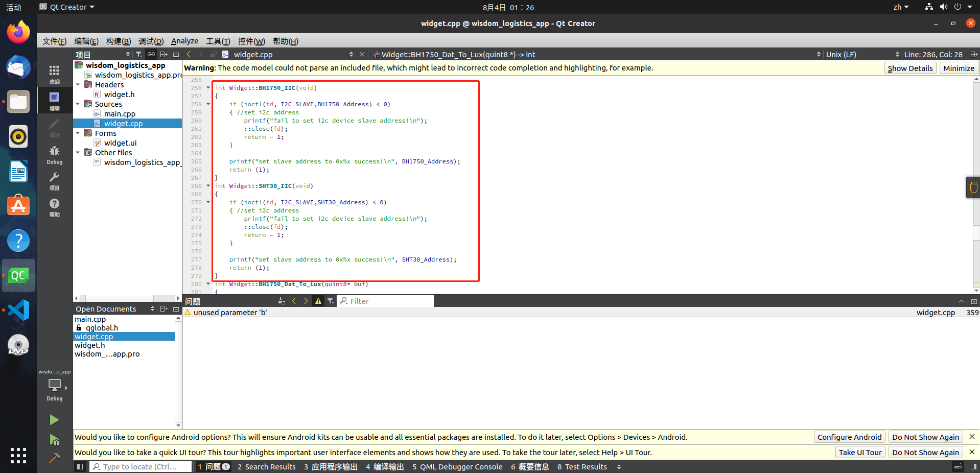Toggle right sidebar visibility
This screenshot has width=980, height=473.
(x=973, y=466)
